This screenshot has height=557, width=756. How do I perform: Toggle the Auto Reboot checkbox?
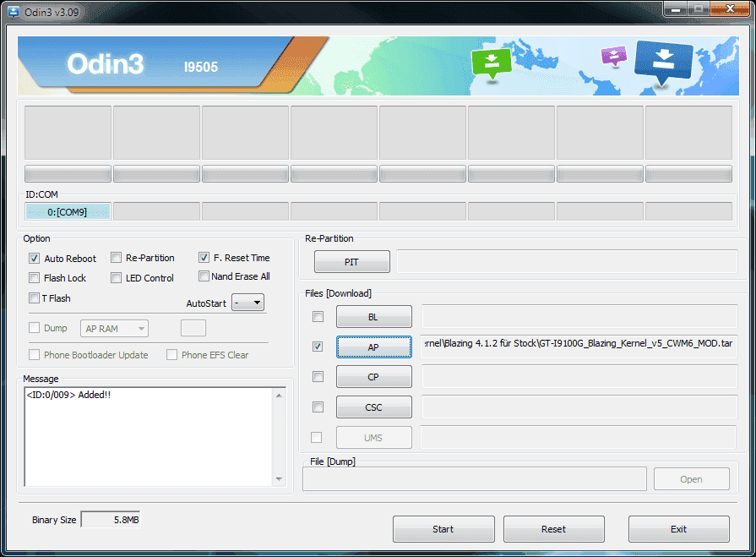pyautogui.click(x=35, y=258)
